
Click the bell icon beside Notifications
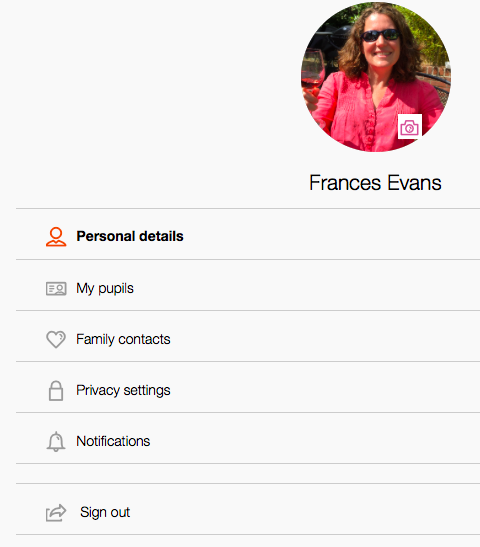[56, 442]
